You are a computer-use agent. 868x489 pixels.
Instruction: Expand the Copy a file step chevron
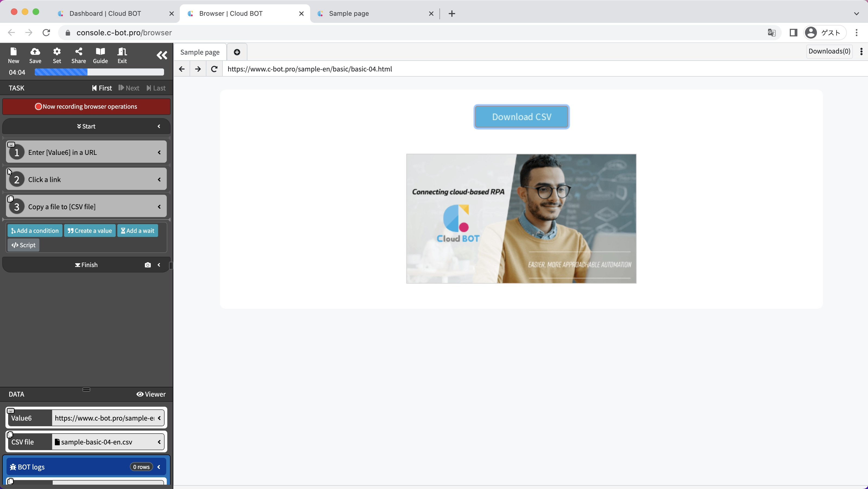pos(159,206)
